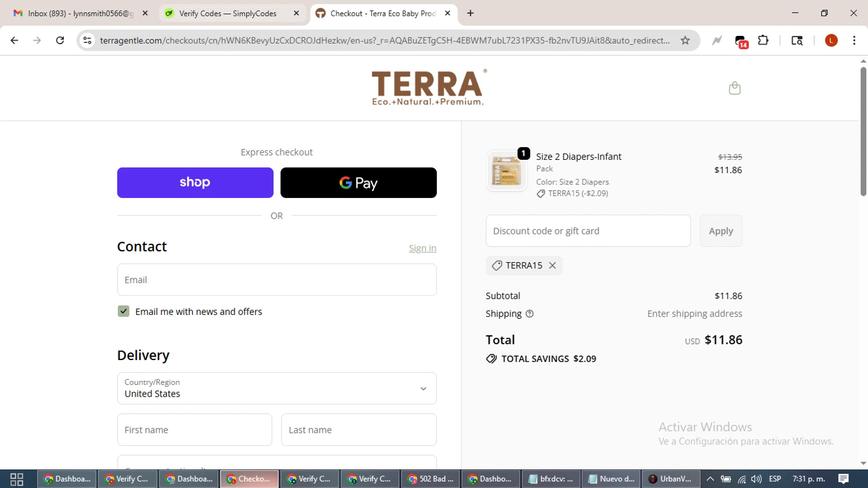Click the battery tray icon
The height and width of the screenshot is (488, 868).
726,479
